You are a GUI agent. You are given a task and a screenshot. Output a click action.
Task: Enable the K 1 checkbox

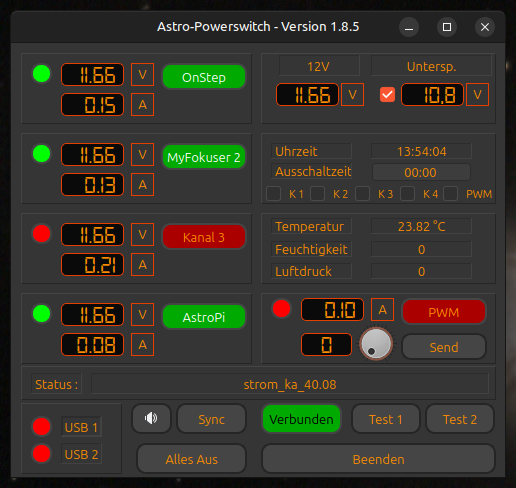[273, 194]
